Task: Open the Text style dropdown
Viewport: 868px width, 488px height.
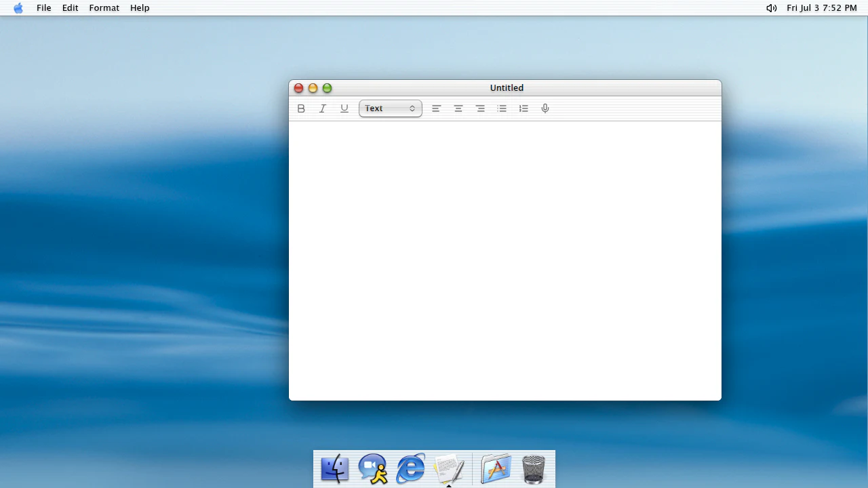Action: click(391, 108)
